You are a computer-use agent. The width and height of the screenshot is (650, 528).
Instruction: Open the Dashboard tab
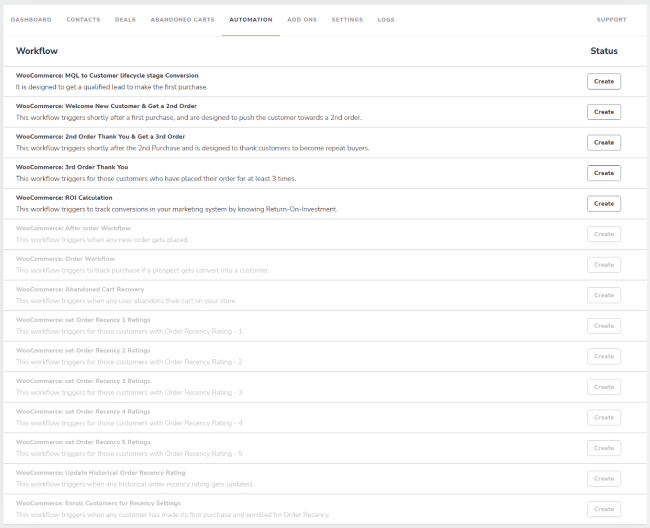click(31, 19)
